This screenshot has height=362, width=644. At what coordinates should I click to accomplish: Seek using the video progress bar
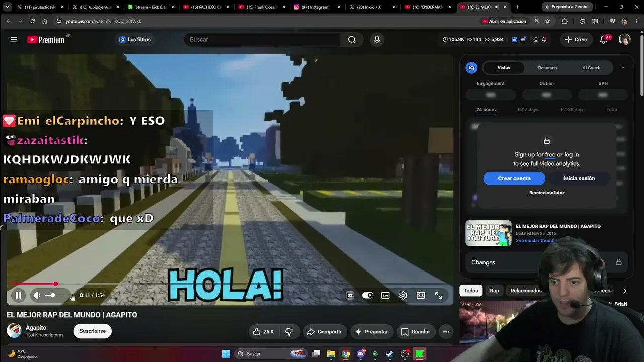230,284
